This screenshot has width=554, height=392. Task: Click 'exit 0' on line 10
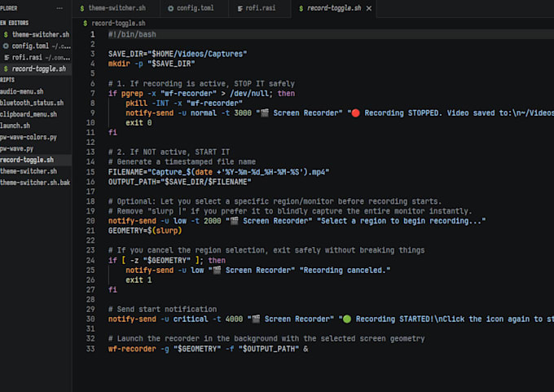point(138,123)
